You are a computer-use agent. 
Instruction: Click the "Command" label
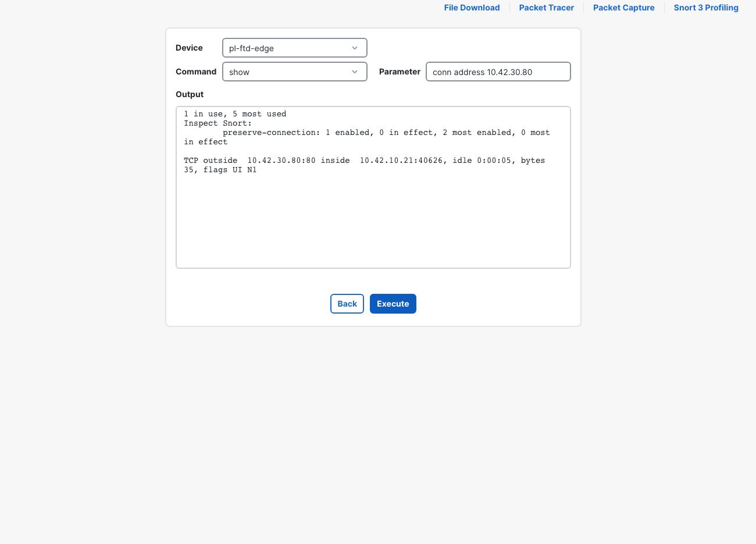(x=196, y=72)
